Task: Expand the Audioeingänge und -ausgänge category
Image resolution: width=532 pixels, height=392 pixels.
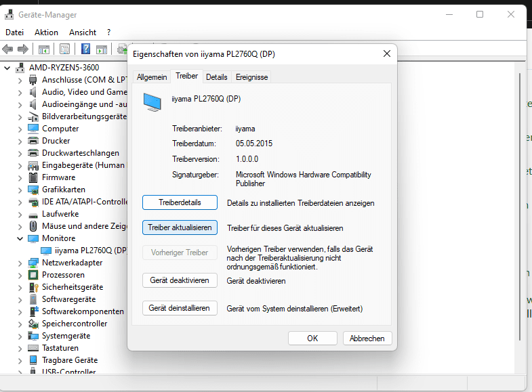Action: 20,105
